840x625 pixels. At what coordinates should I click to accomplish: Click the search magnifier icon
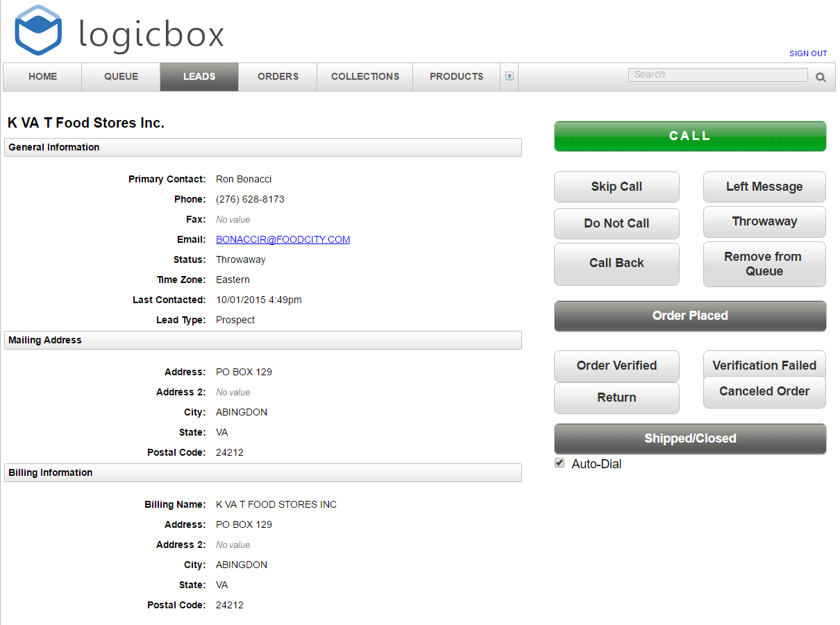[821, 77]
